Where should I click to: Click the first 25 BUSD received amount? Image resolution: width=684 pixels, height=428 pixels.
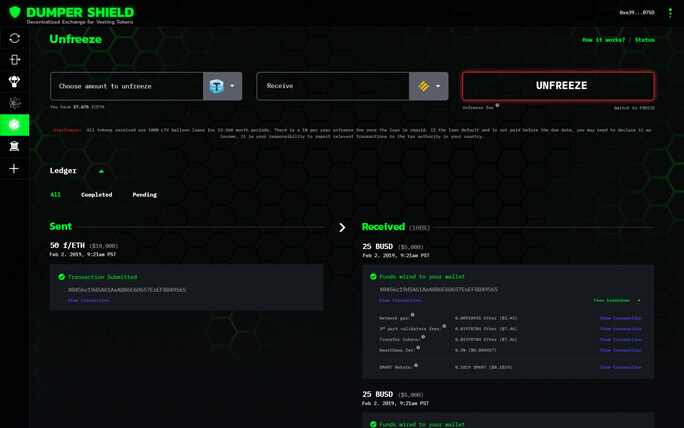pyautogui.click(x=378, y=247)
